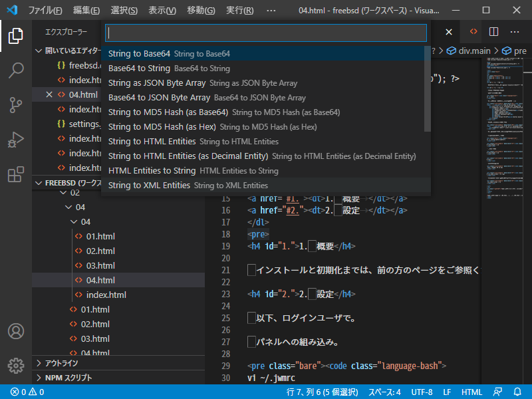Open the 編集(E) menu
The width and height of the screenshot is (532, 399).
86,11
